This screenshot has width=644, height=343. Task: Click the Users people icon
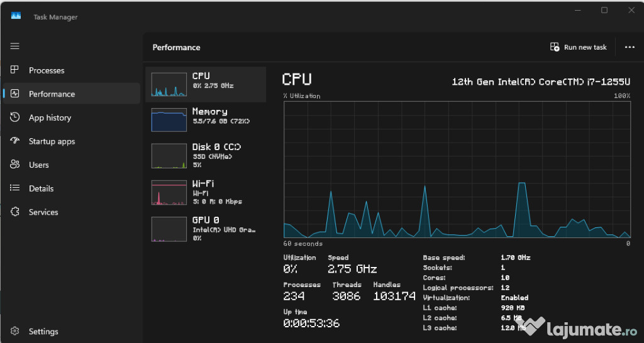tap(15, 165)
